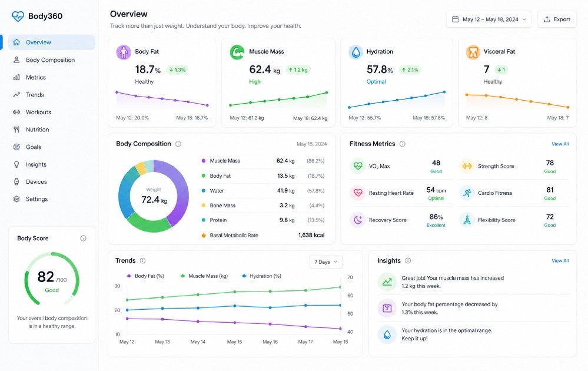Click the Recovery Score 86% value
The height and width of the screenshot is (371, 588).
pyautogui.click(x=436, y=217)
